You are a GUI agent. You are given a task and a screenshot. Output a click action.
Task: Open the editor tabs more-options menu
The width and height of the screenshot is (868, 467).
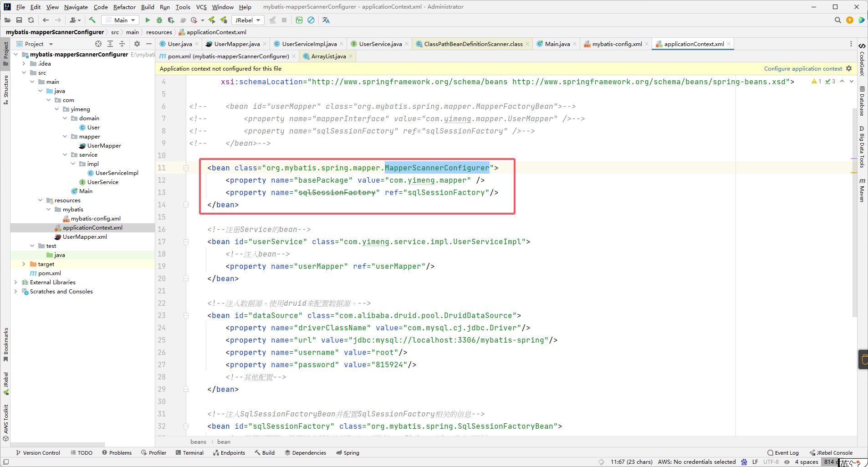pos(851,44)
